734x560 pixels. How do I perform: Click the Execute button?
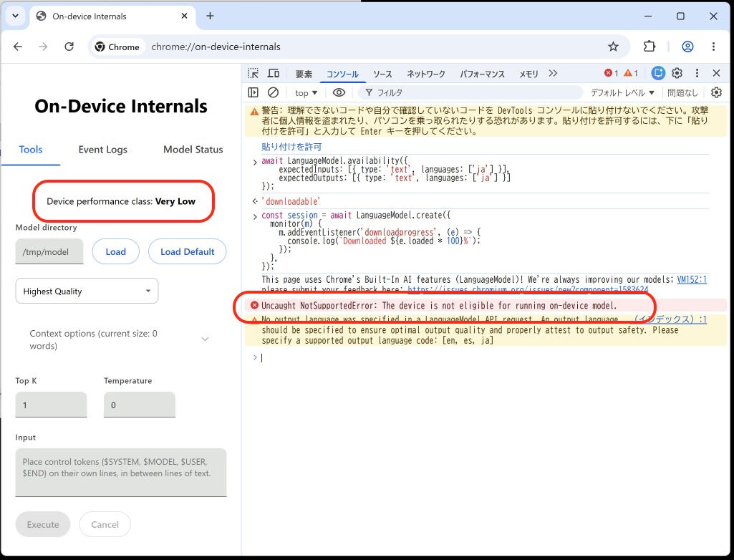[43, 524]
